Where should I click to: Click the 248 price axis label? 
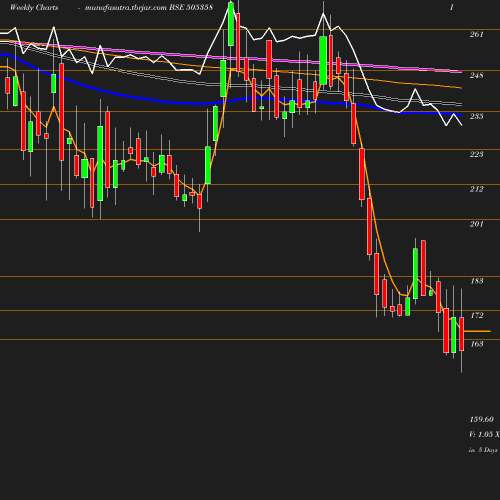(x=476, y=75)
